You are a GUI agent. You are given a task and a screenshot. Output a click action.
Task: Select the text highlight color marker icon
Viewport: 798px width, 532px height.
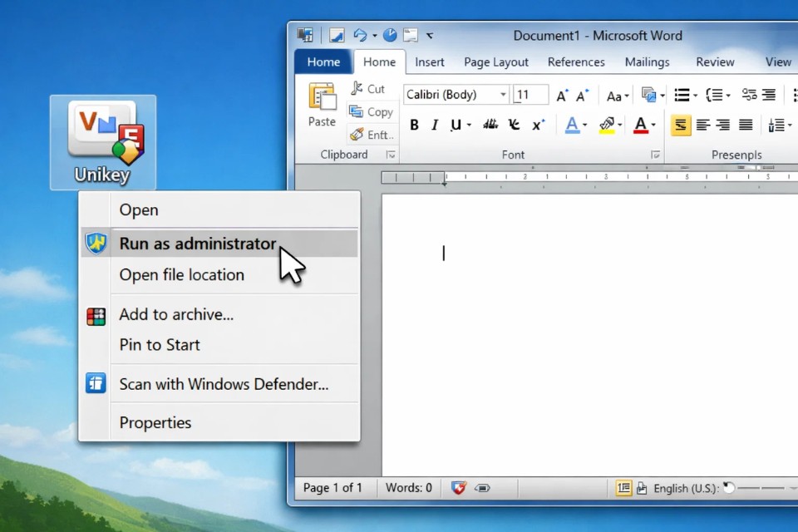click(x=606, y=125)
